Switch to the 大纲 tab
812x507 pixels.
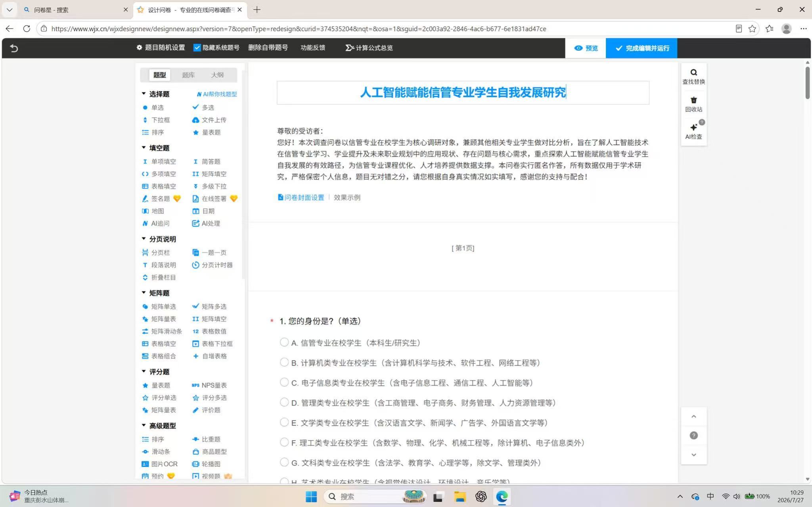click(x=217, y=75)
